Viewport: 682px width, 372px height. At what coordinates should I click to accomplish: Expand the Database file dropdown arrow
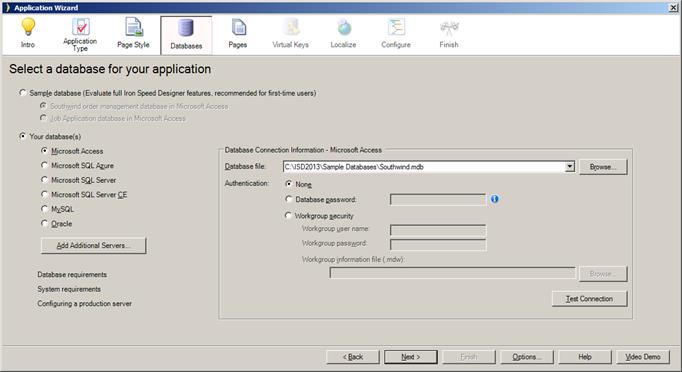[x=569, y=167]
